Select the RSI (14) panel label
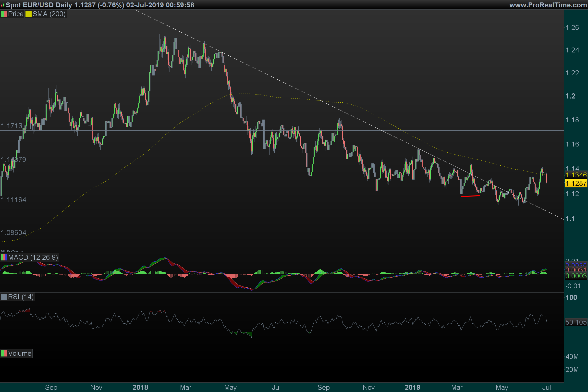This screenshot has width=588, height=392. 21,297
